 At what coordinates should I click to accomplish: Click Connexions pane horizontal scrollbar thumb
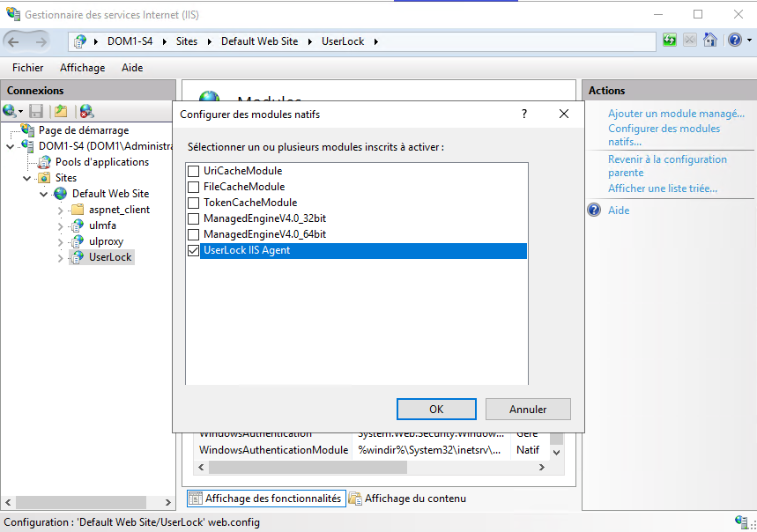click(x=80, y=502)
